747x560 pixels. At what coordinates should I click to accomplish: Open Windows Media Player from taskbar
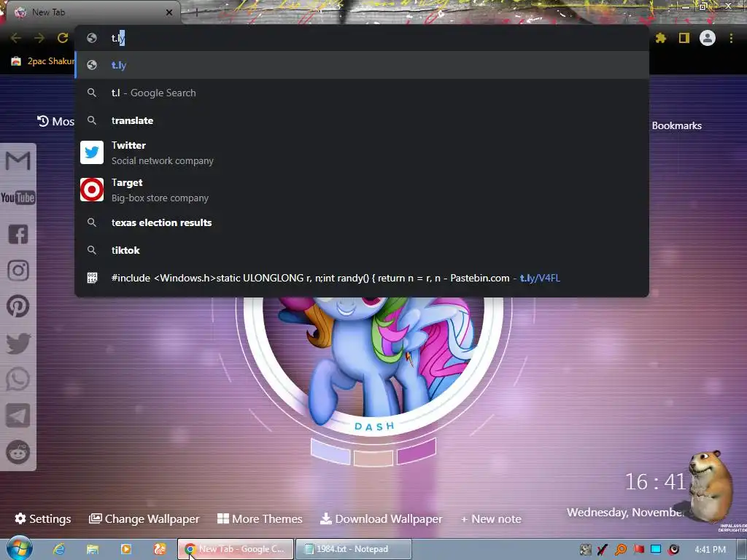pyautogui.click(x=125, y=549)
